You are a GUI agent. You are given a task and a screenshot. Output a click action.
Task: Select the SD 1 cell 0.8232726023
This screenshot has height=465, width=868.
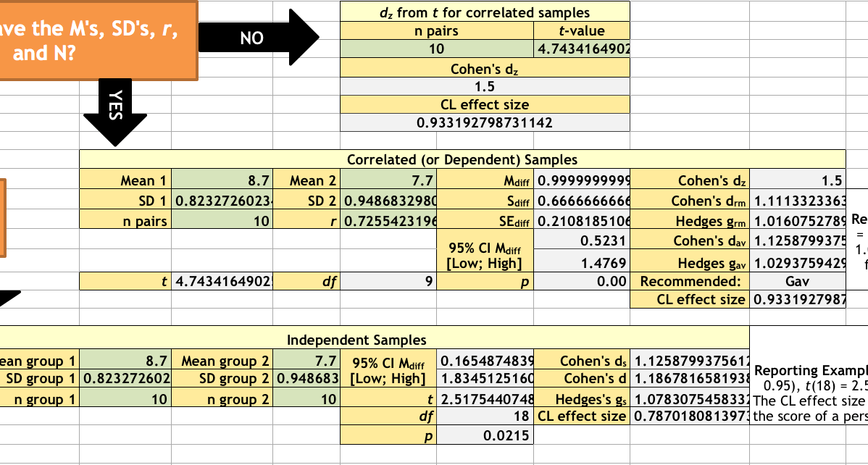tap(222, 201)
